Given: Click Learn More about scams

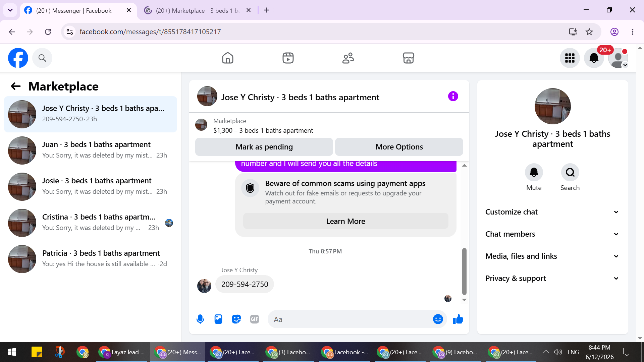Looking at the screenshot, I should point(345,221).
